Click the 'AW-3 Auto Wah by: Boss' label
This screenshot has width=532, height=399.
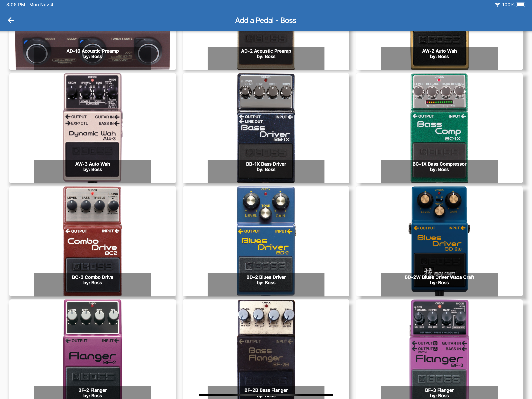(92, 167)
